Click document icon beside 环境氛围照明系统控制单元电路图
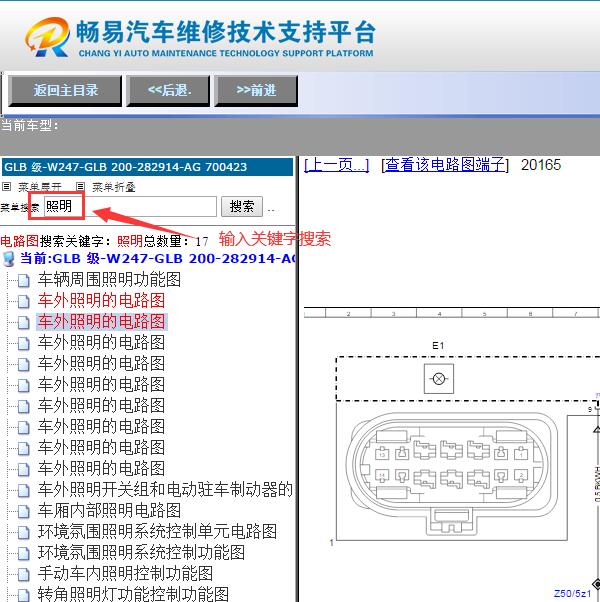 (x=24, y=533)
